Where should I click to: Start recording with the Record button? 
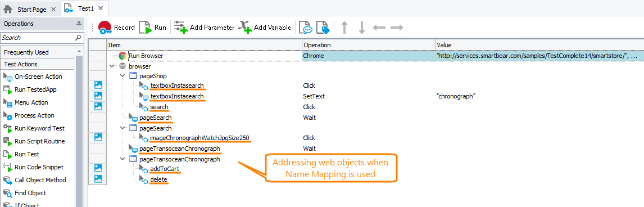point(117,28)
